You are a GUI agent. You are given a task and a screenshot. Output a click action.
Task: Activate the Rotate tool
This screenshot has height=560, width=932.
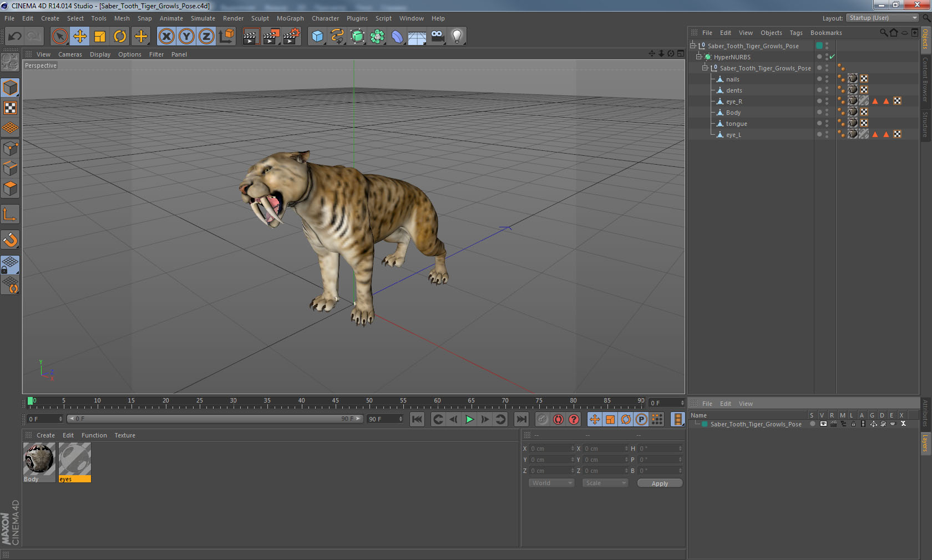pyautogui.click(x=120, y=37)
